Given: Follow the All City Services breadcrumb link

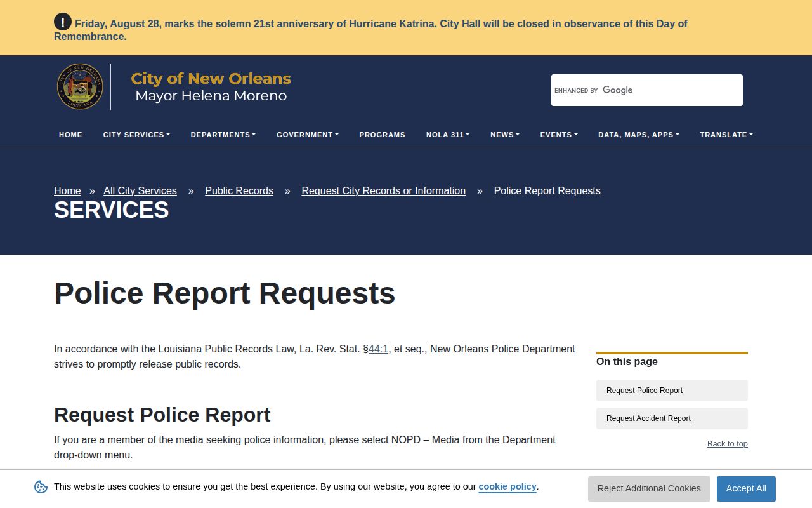Looking at the screenshot, I should point(140,190).
